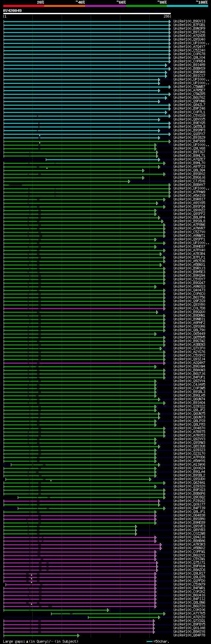
Task: Select hit label UniRef100_B8LRP4
Action: [x=189, y=218]
